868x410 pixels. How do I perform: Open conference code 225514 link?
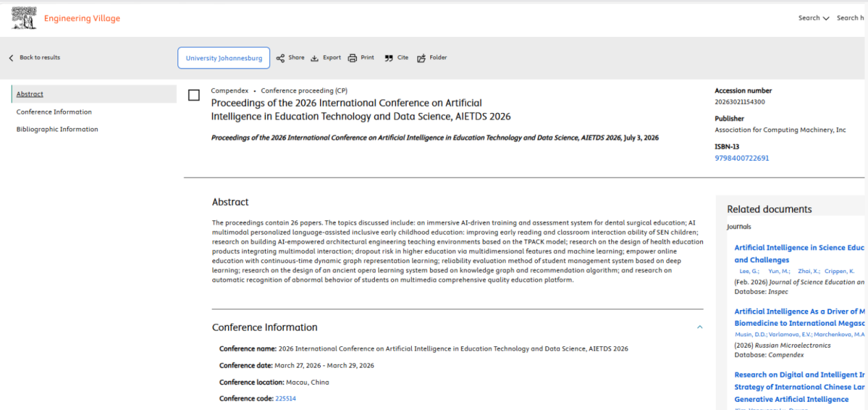(286, 398)
